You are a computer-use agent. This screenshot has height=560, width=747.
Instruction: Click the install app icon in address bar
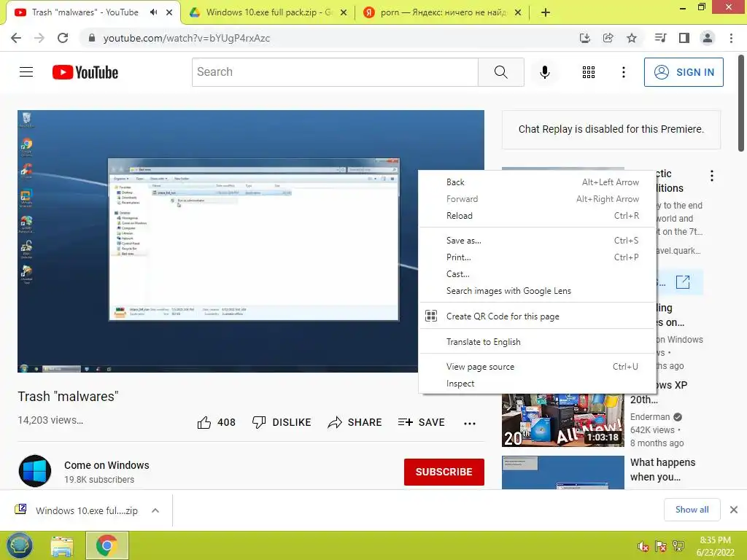(584, 38)
